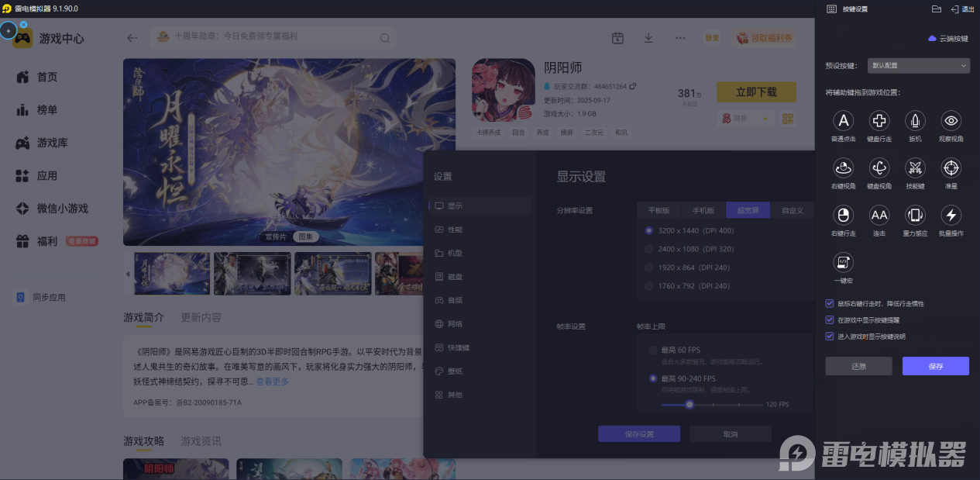Switch to the 平板版 resolution tab
Screen dimensions: 980x480
tap(658, 210)
